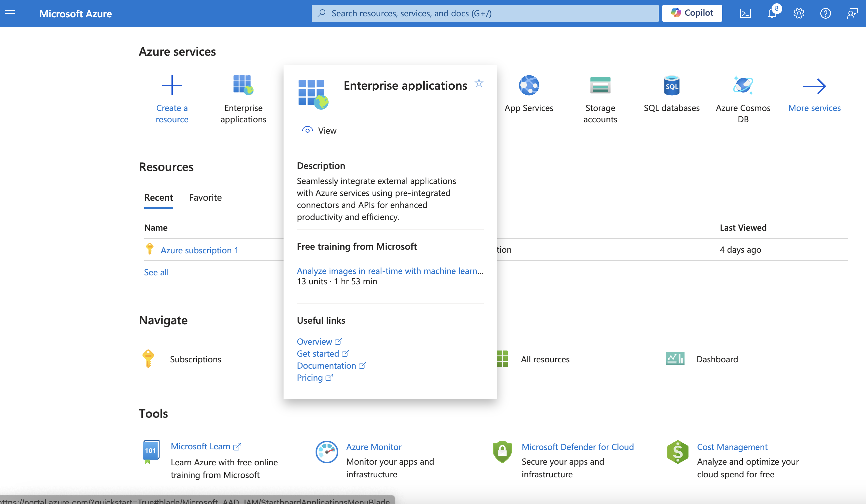Open App Services
866x504 pixels.
point(528,94)
